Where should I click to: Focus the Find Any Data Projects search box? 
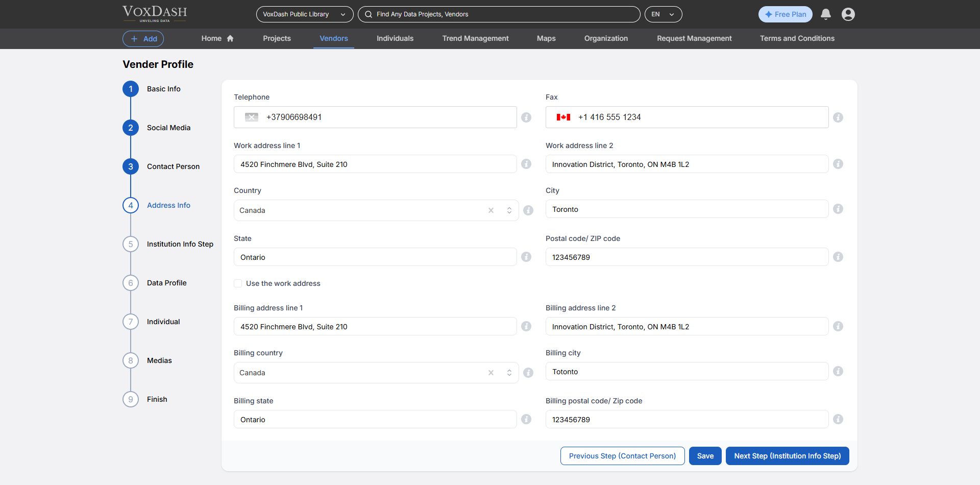499,14
